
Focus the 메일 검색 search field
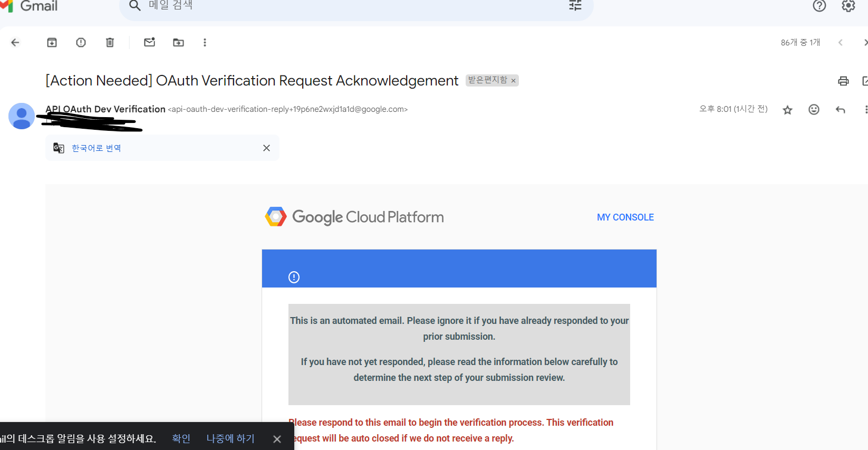pyautogui.click(x=356, y=6)
